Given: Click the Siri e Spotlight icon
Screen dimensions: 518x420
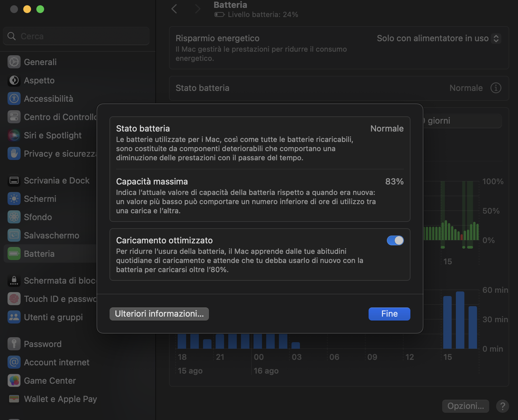Looking at the screenshot, I should coord(14,135).
